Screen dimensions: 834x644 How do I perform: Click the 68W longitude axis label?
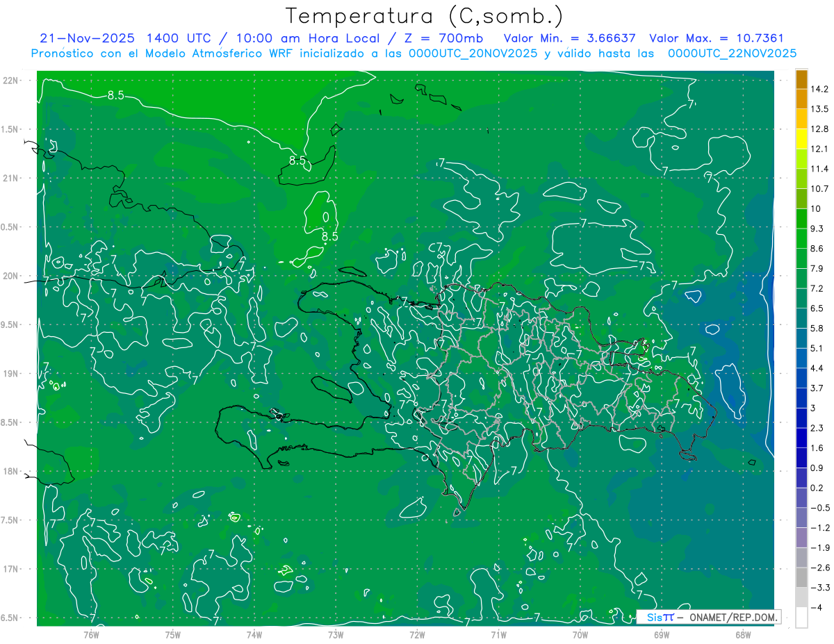pos(743,634)
